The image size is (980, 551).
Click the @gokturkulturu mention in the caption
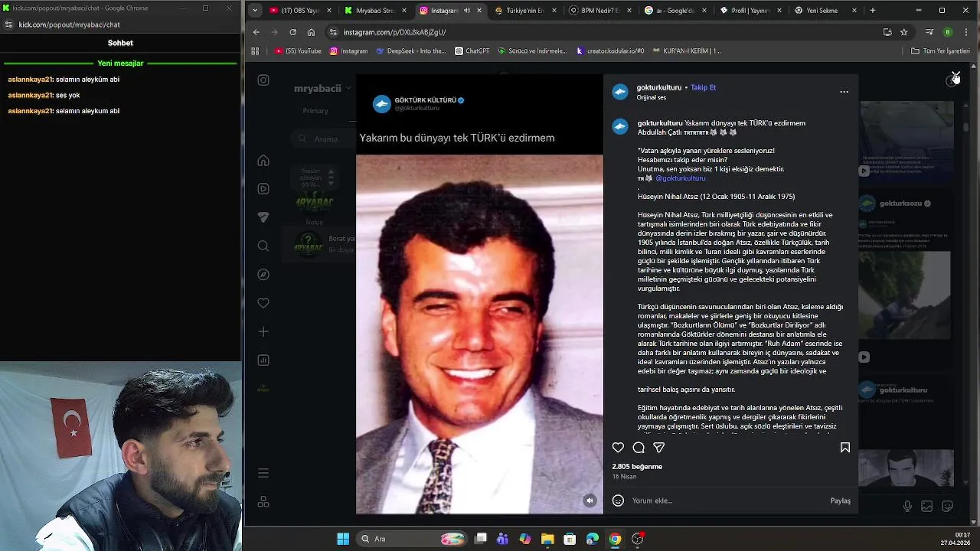pos(681,178)
